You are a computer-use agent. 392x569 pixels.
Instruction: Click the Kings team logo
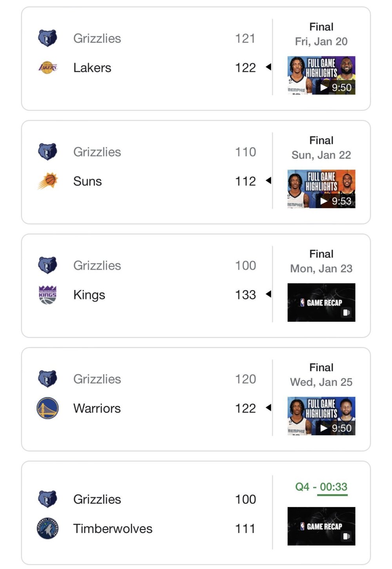[47, 295]
